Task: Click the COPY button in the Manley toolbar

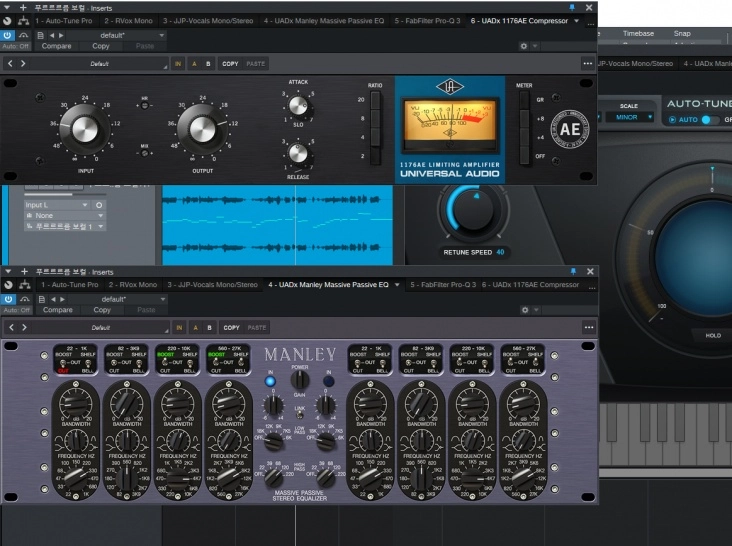Action: coord(231,327)
